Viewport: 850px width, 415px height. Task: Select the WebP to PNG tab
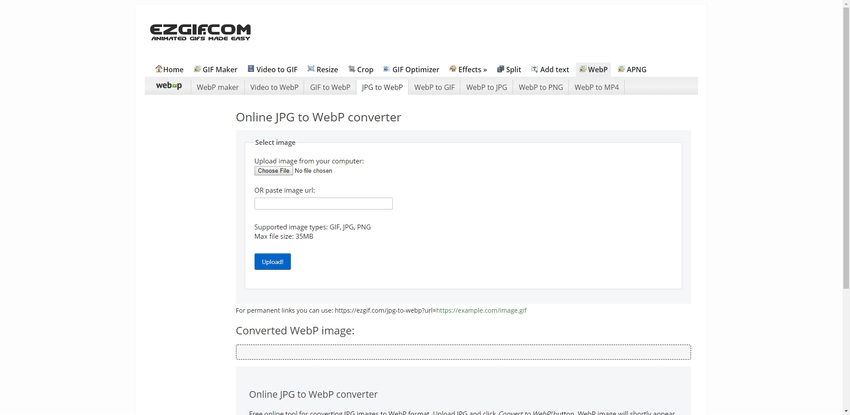540,87
